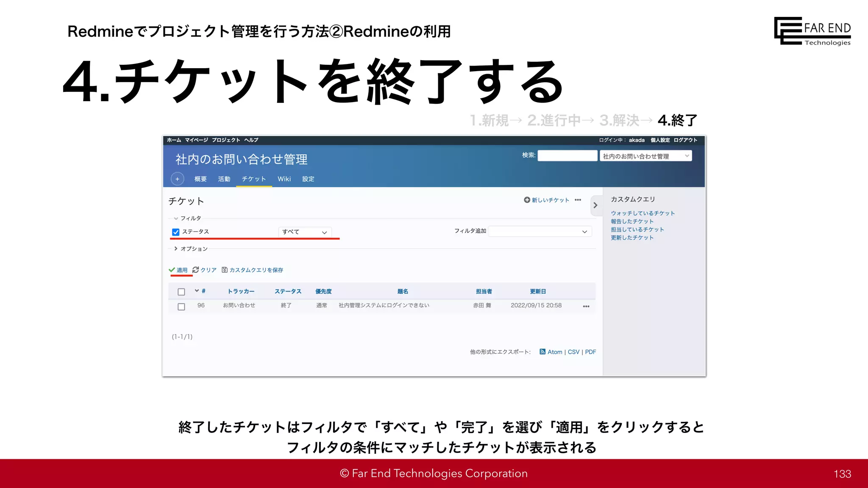Click the akada user link
The width and height of the screenshot is (868, 488).
pyautogui.click(x=637, y=140)
